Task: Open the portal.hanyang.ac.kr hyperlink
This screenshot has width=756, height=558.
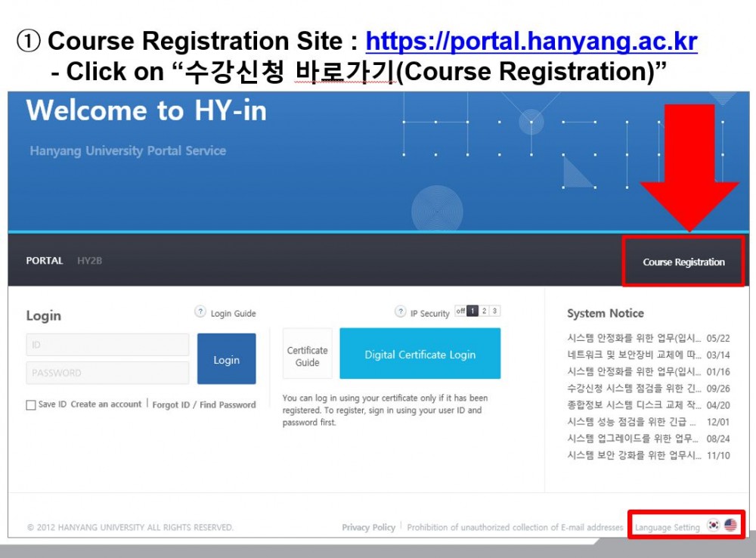Action: point(531,41)
